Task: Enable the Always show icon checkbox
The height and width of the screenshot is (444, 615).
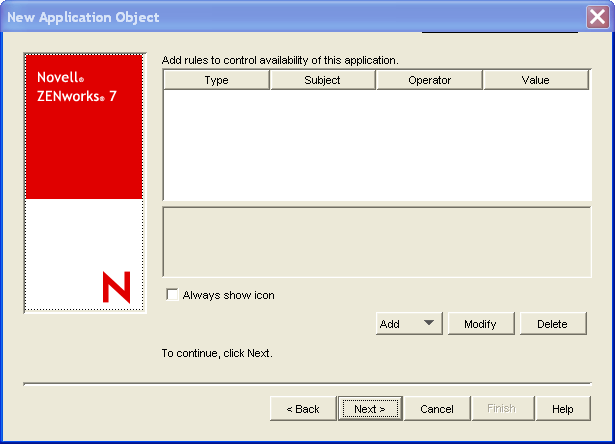Action: click(x=172, y=295)
